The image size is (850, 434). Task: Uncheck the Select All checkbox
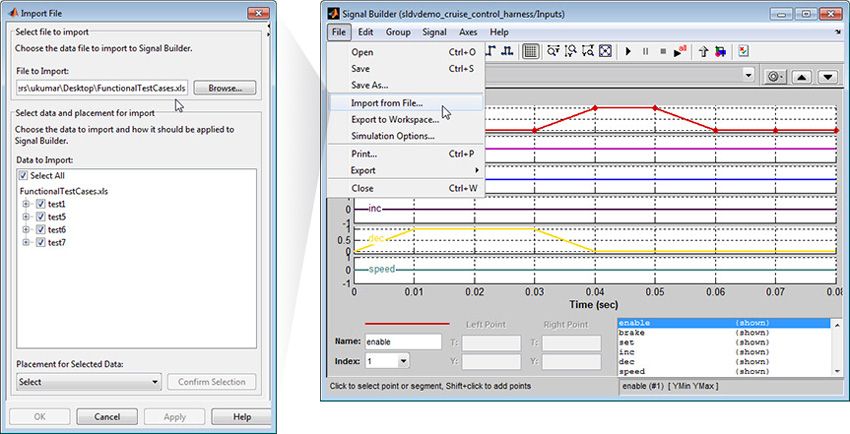(24, 175)
